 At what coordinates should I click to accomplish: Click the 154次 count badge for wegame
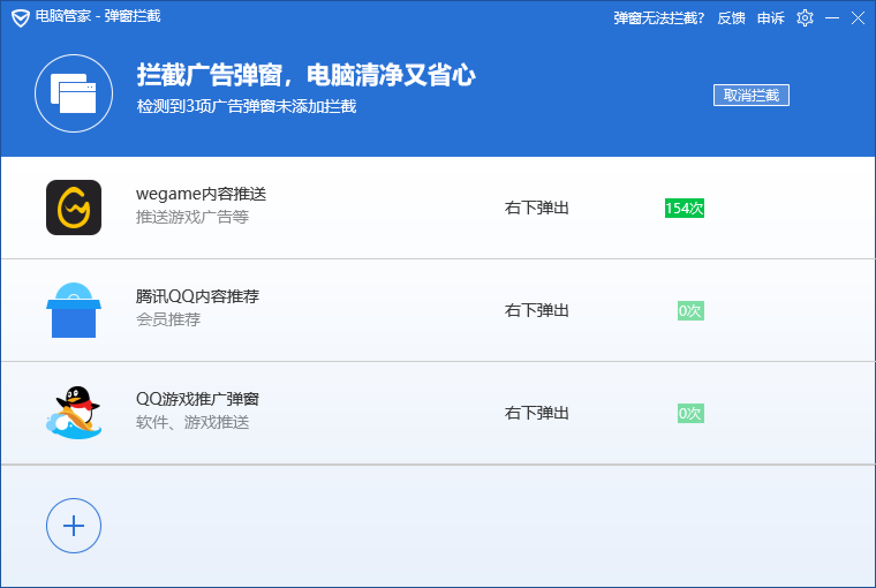point(685,208)
